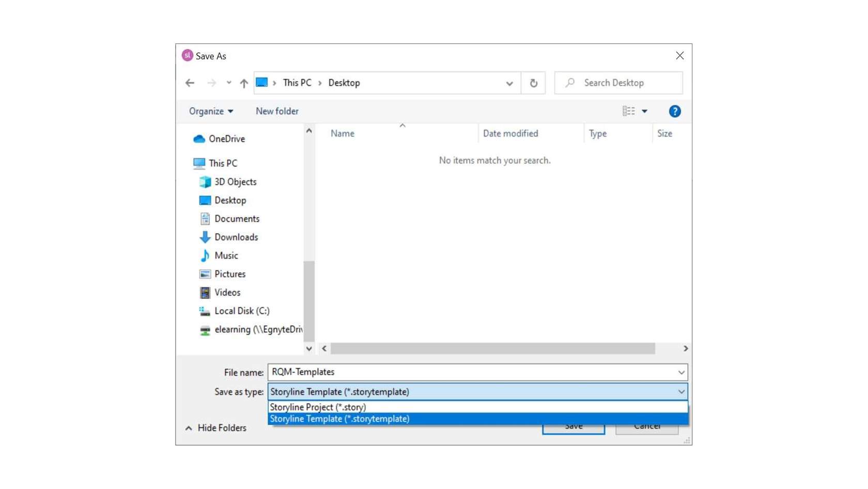Open the Videos folder
The height and width of the screenshot is (489, 868).
point(227,293)
